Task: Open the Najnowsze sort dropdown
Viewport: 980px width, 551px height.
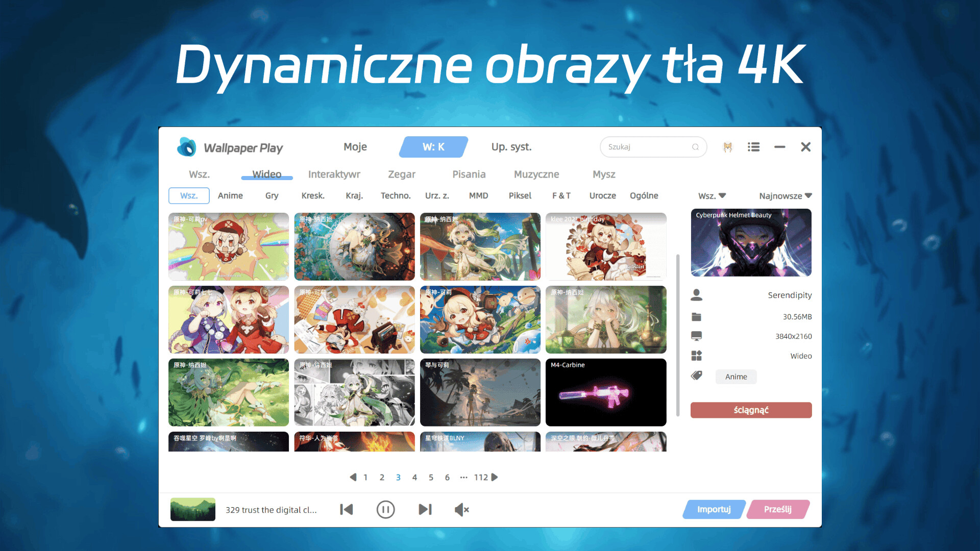Action: 785,195
